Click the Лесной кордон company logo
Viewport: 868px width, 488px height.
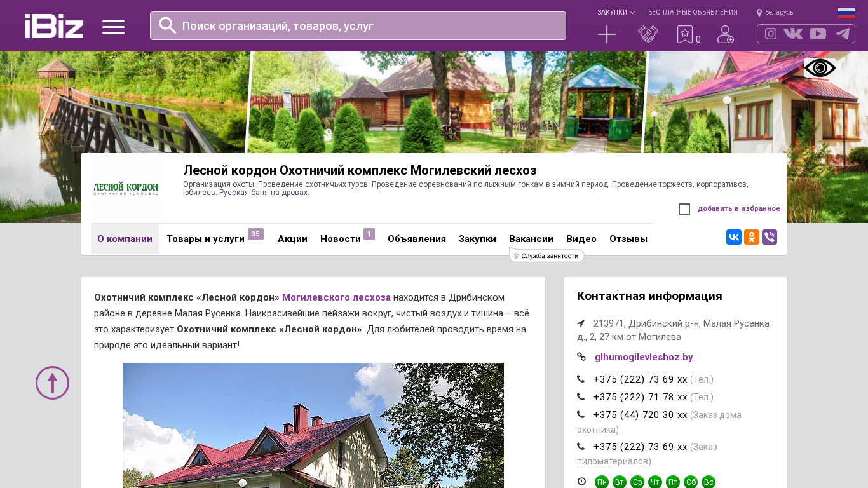(126, 188)
